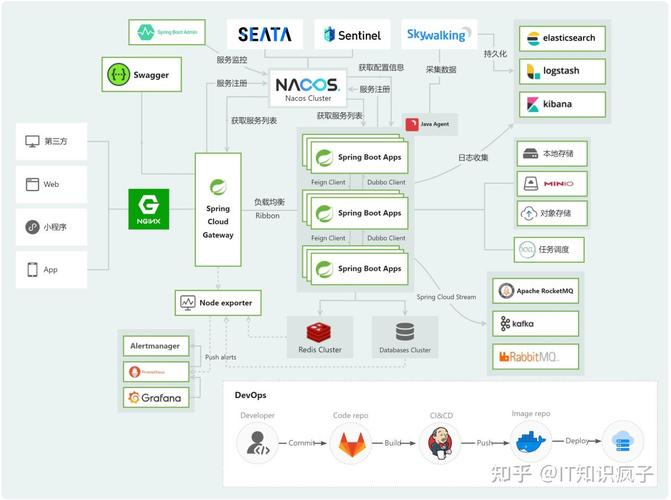The height and width of the screenshot is (500, 671).
Task: Click the Docker whale Image repo icon
Action: pyautogui.click(x=531, y=441)
